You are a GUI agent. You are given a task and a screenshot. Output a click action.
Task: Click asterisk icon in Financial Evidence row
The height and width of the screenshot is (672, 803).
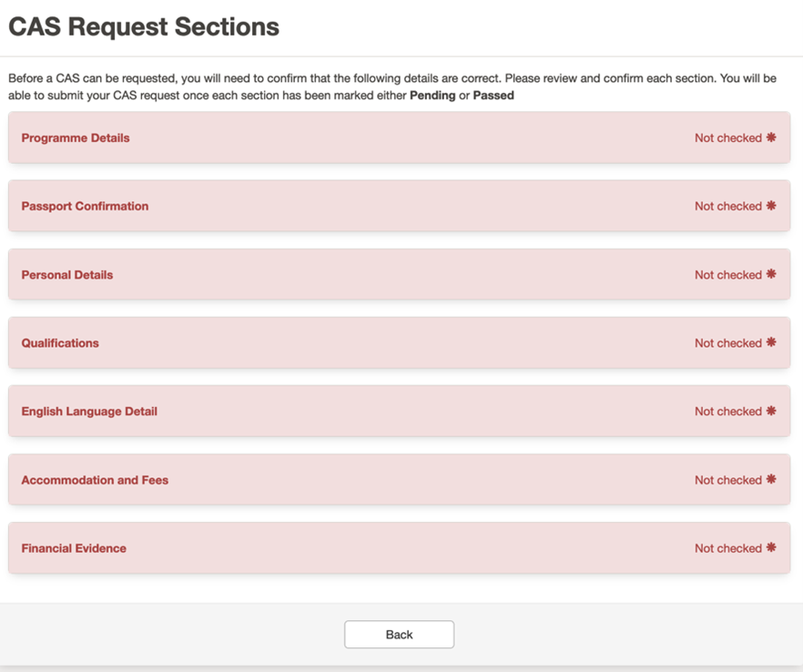pyautogui.click(x=771, y=547)
